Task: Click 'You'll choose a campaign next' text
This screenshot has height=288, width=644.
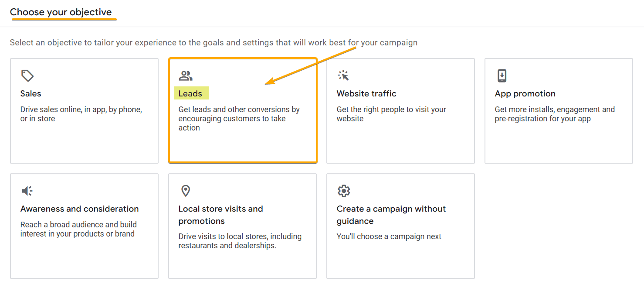Action: (x=389, y=237)
